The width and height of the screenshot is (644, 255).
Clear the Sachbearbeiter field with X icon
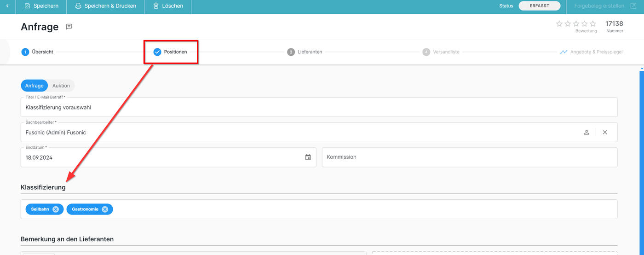[x=605, y=133]
